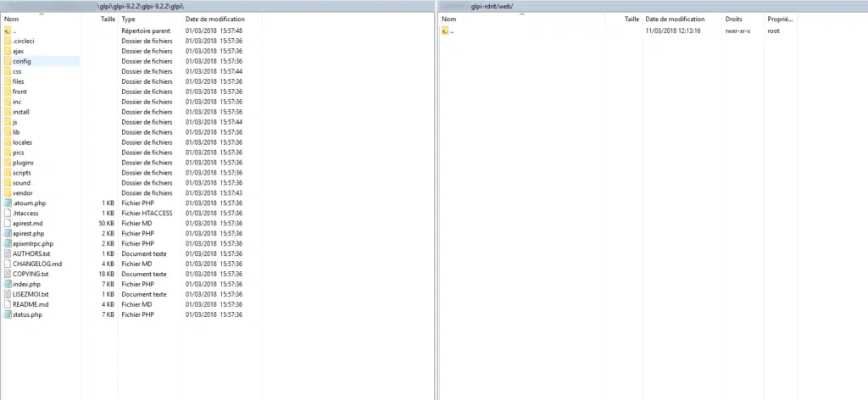Viewport: 868px width, 400px height.
Task: Select the plugins folder icon
Action: [x=7, y=163]
